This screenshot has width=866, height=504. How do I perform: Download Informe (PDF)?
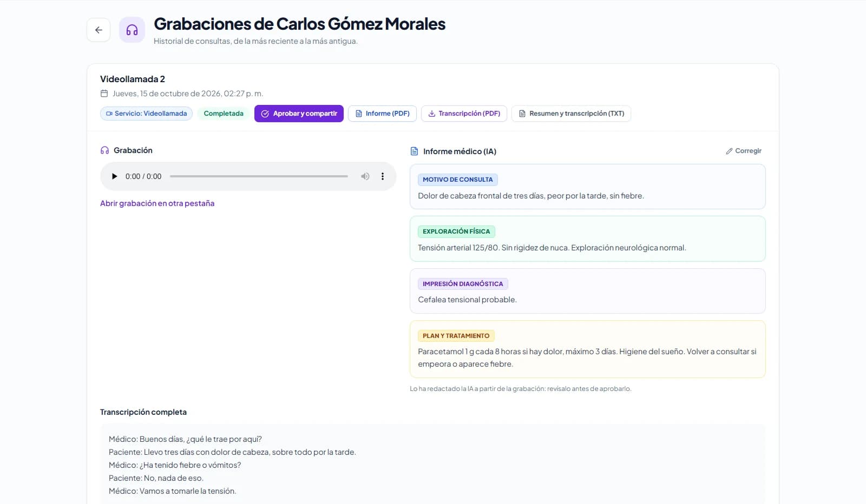coord(382,114)
